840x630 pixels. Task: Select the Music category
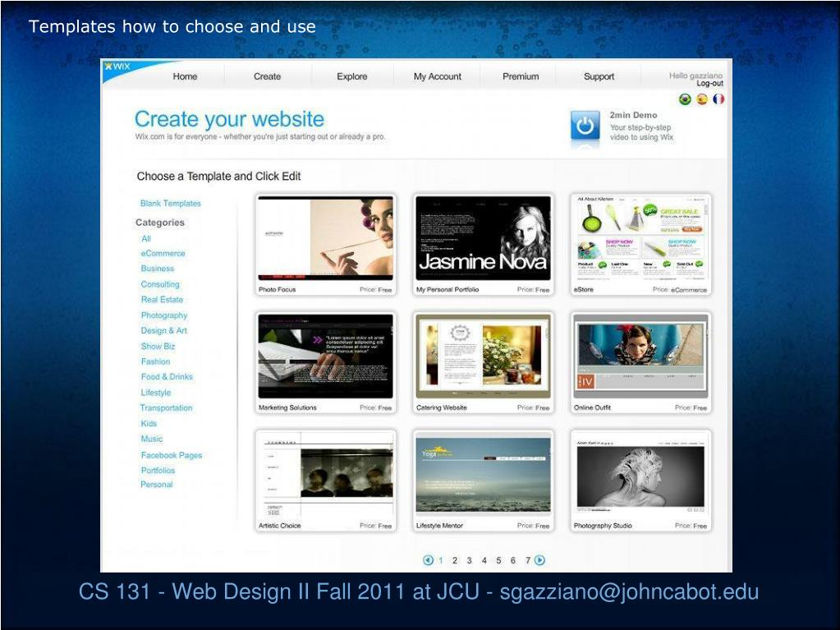(x=152, y=439)
